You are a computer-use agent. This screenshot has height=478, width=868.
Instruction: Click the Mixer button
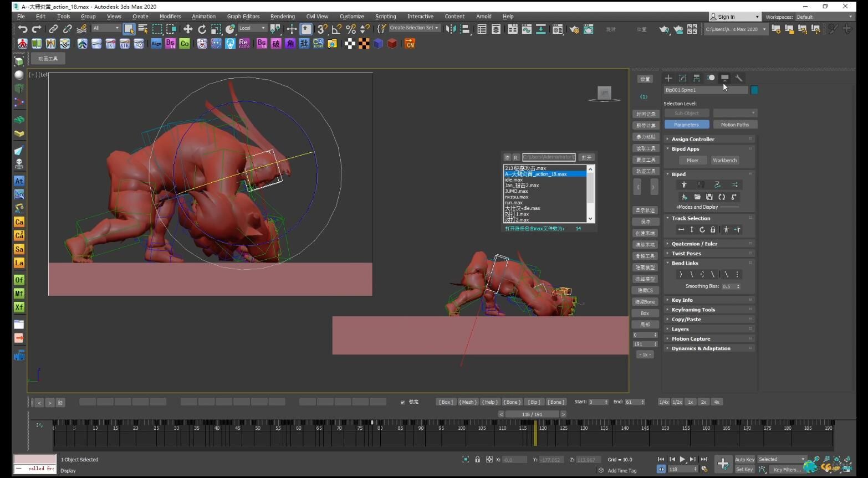pyautogui.click(x=692, y=160)
